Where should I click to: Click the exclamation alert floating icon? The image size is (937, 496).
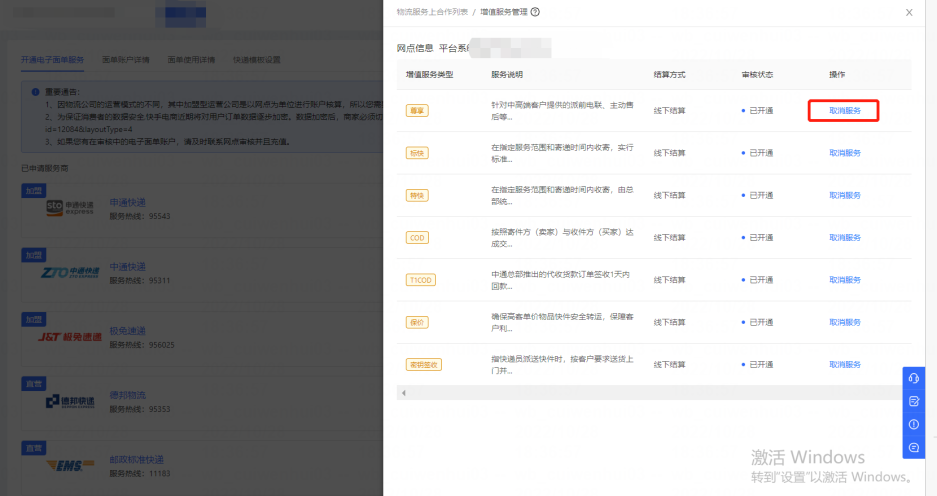point(914,424)
